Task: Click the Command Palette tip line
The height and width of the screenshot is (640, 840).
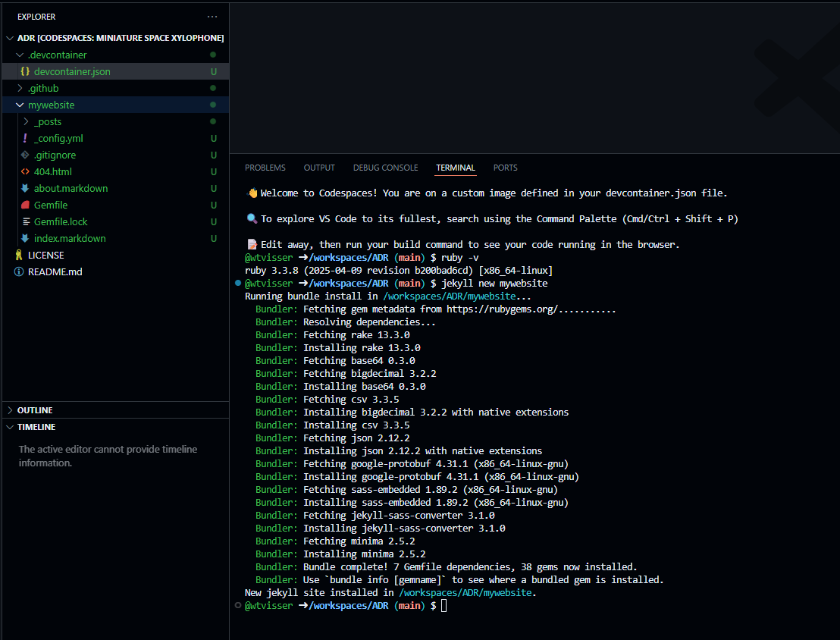Action: click(x=492, y=218)
